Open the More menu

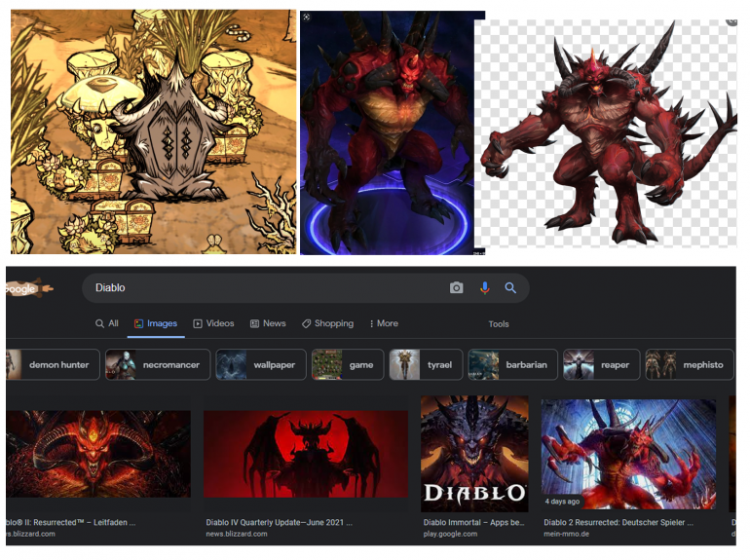(x=384, y=323)
